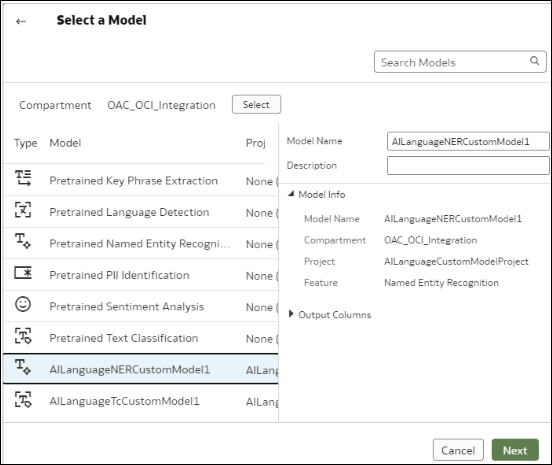Click the Model column header
Image resolution: width=552 pixels, height=465 pixels.
click(x=65, y=143)
